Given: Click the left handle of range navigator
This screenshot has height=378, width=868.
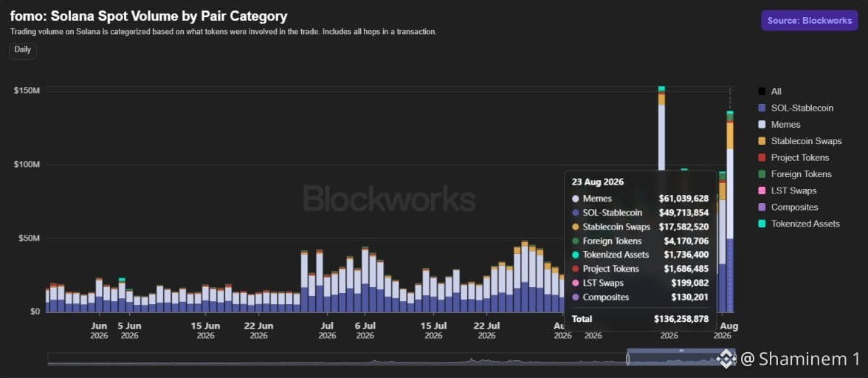Looking at the screenshot, I should [x=627, y=360].
